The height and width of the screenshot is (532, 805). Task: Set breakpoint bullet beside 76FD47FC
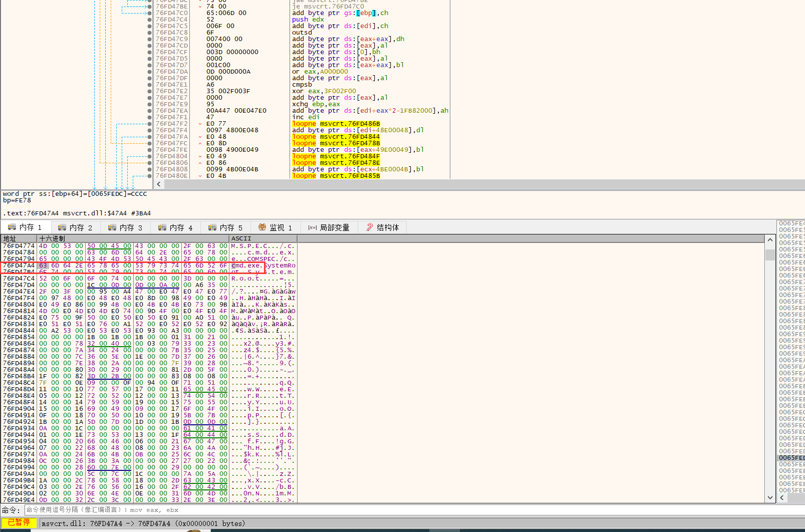click(149, 143)
